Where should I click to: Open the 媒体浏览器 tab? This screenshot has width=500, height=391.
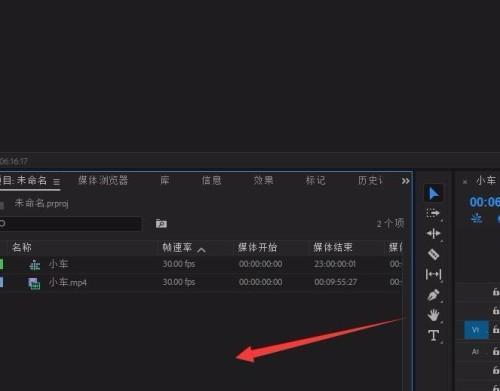pos(103,180)
